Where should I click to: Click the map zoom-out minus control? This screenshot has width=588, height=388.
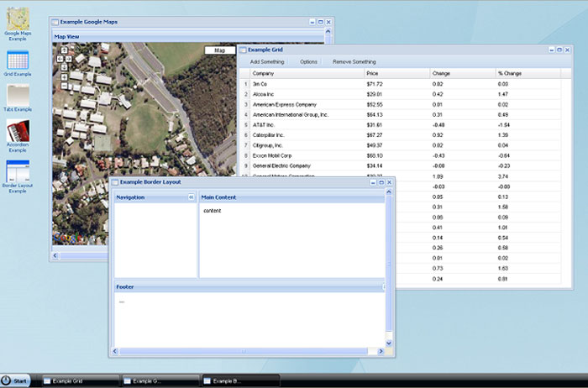point(65,87)
